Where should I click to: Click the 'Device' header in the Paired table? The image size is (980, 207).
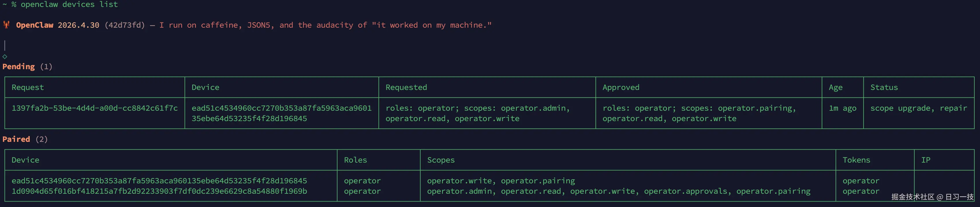point(25,160)
